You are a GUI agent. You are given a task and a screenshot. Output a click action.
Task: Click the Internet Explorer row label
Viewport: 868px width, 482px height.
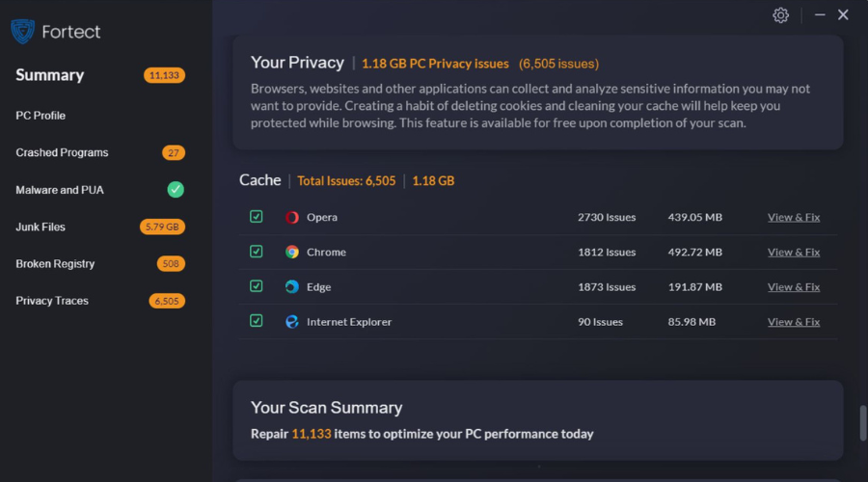[349, 322]
